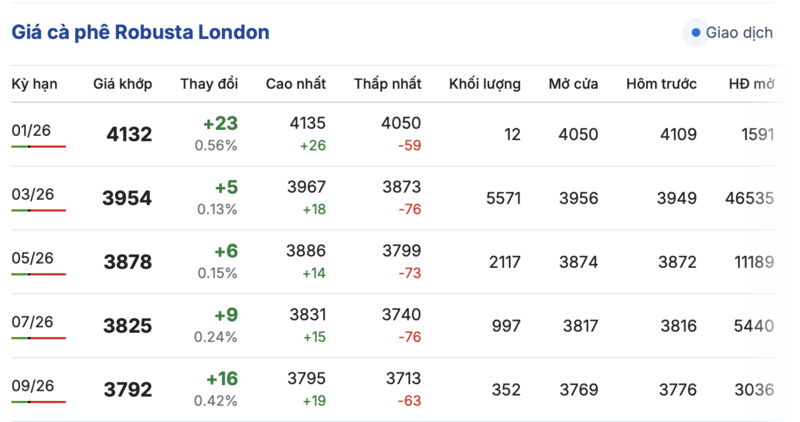Click the Giao dịch status label
This screenshot has width=800, height=422.
pos(739,33)
